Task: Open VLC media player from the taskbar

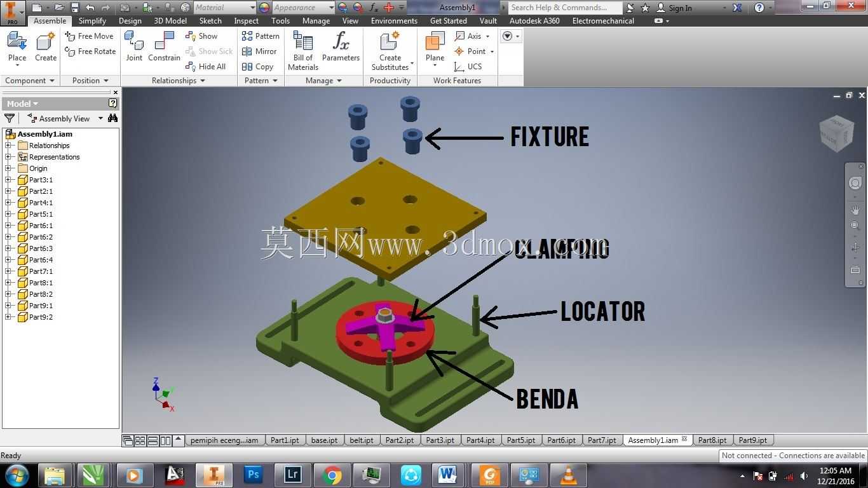Action: click(568, 475)
